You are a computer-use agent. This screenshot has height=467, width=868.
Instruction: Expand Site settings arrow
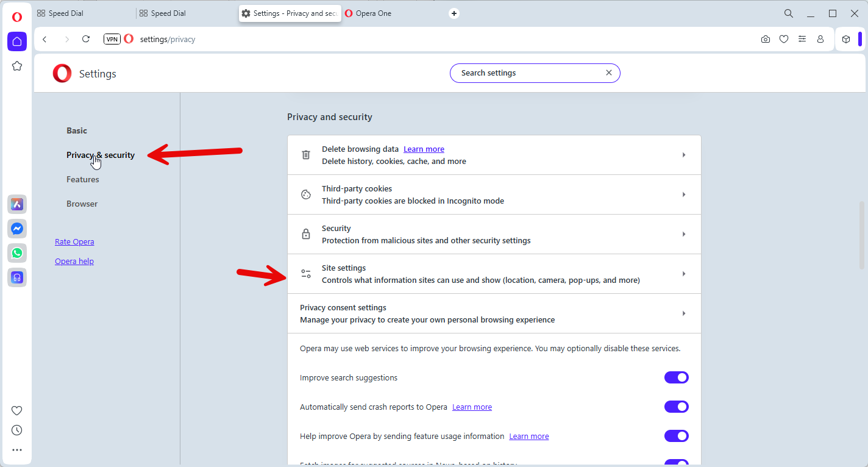tap(684, 274)
